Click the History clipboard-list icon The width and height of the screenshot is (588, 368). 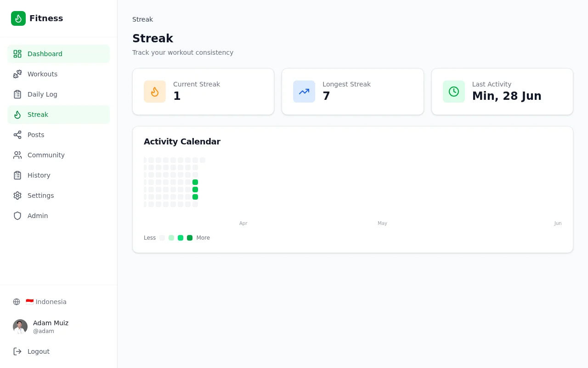(x=17, y=175)
